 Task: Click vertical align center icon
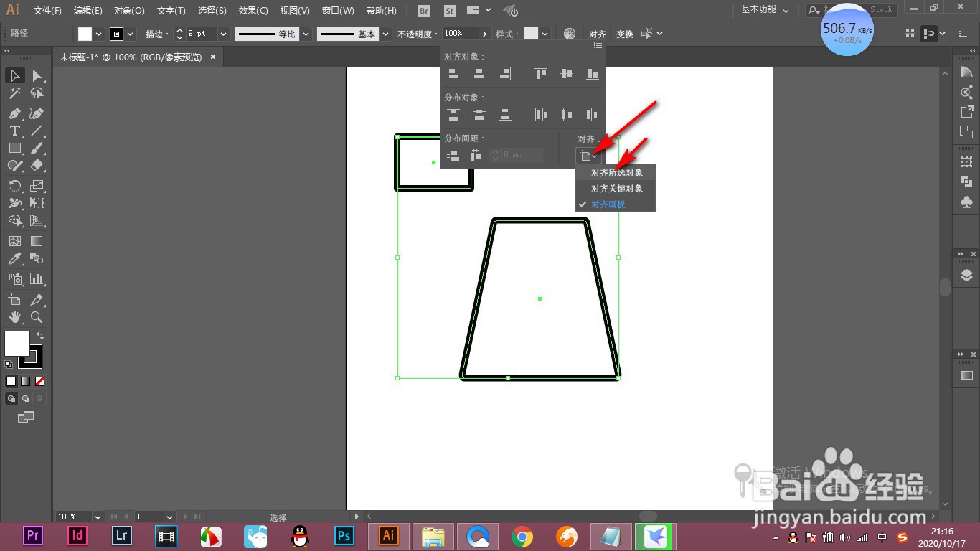567,73
